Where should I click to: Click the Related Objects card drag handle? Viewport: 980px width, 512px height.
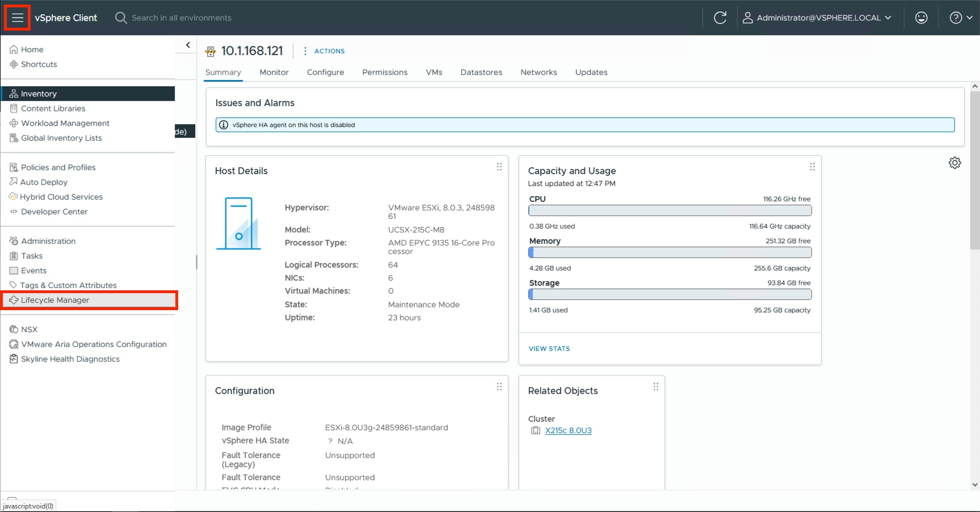[655, 387]
